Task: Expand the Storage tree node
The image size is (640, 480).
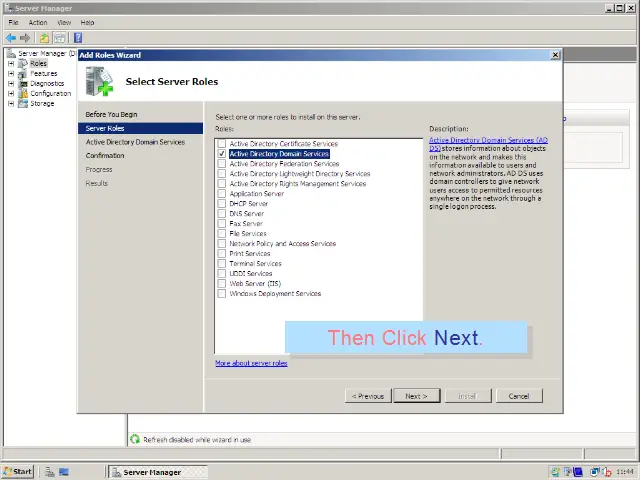Action: pos(11,104)
